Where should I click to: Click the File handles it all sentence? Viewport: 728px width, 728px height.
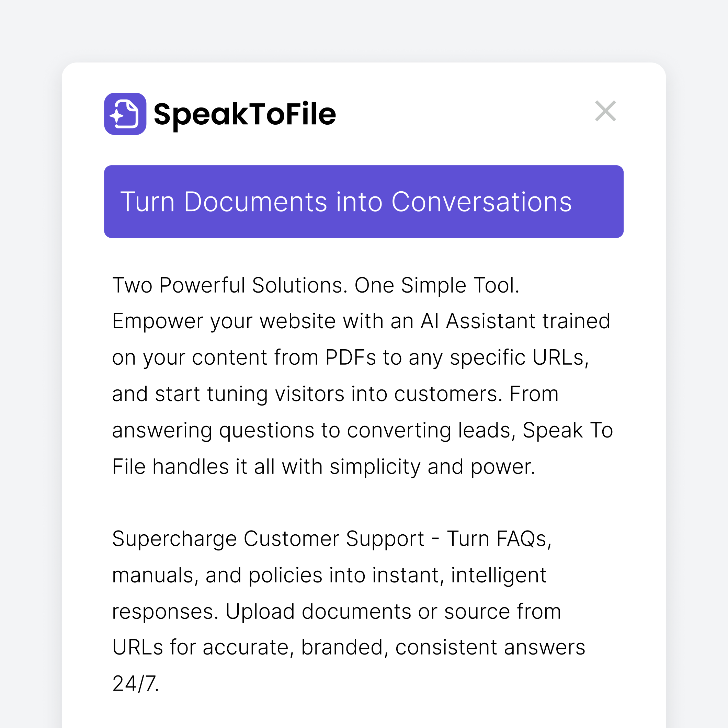tap(324, 467)
